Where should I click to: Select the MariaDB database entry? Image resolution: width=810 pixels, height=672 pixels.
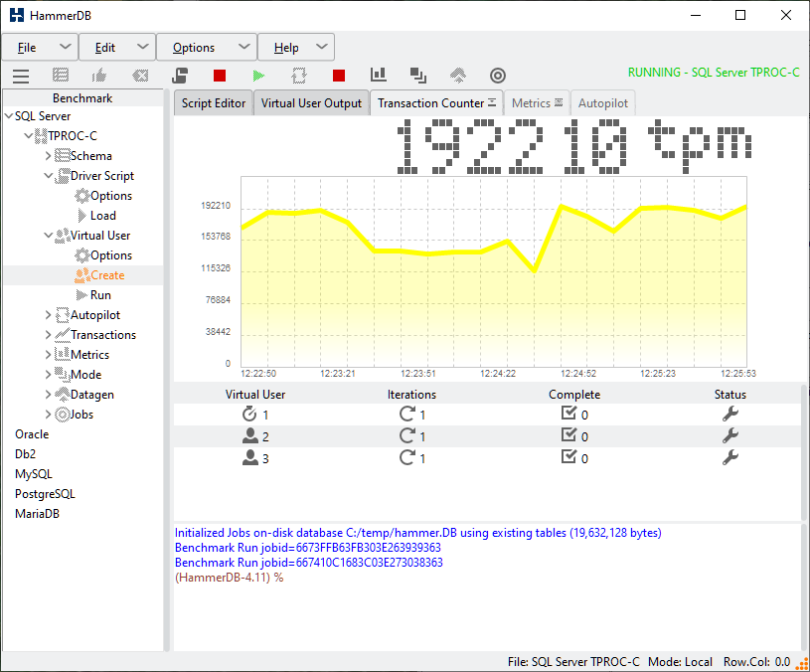tap(37, 514)
